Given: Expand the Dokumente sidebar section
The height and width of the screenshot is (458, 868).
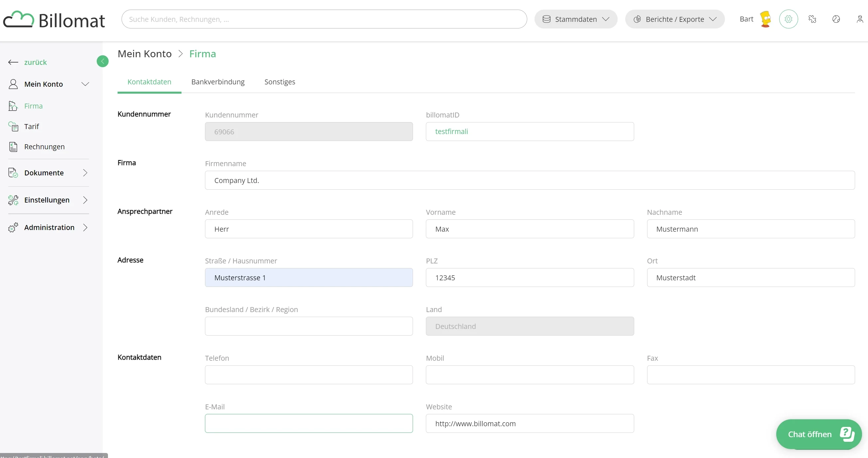Looking at the screenshot, I should (x=85, y=173).
